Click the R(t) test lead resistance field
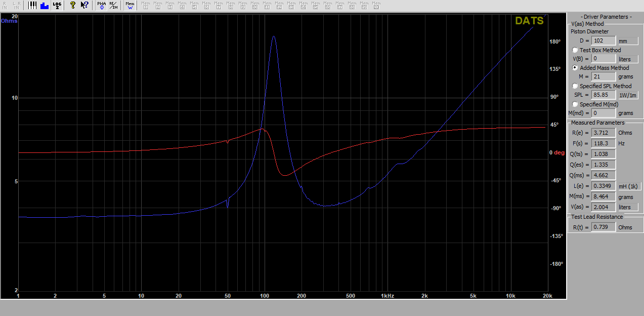The image size is (644, 316). point(604,227)
